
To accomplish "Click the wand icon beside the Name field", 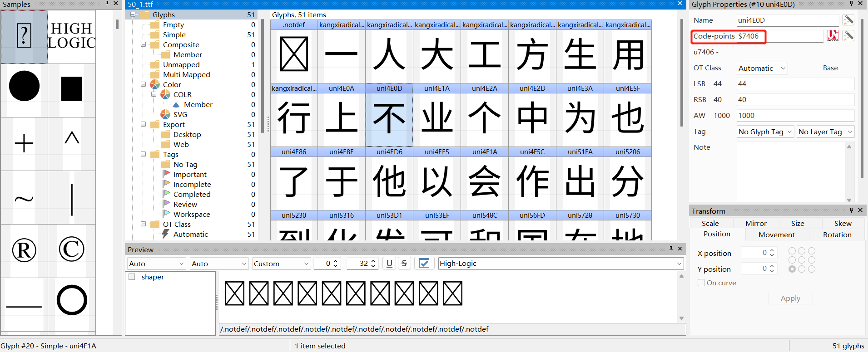I will tap(848, 20).
